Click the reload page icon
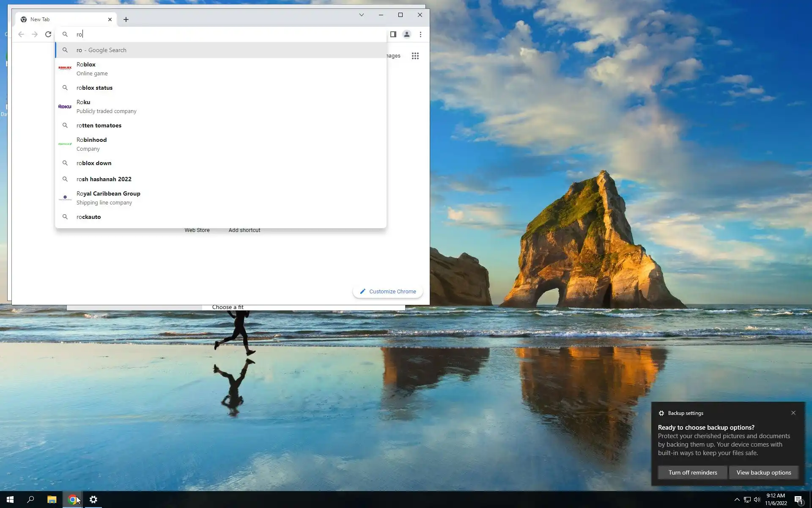The height and width of the screenshot is (508, 812). (48, 34)
